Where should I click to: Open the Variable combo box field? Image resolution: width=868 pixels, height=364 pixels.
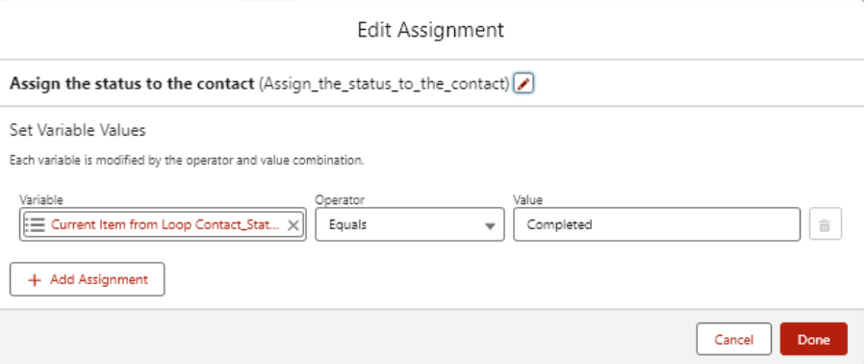(x=163, y=224)
